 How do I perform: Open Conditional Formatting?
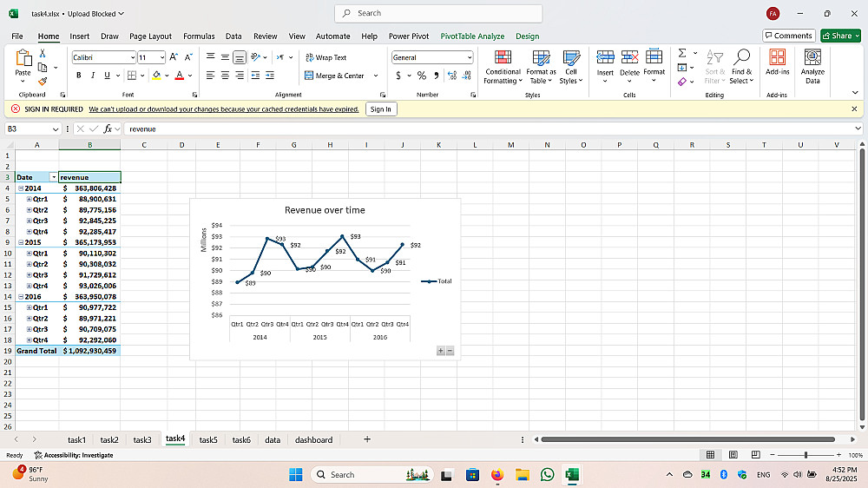pyautogui.click(x=503, y=67)
